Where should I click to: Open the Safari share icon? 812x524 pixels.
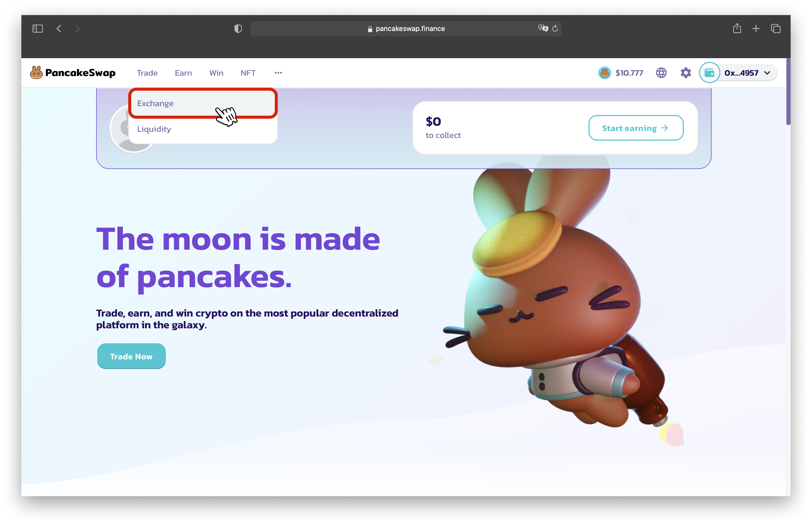pyautogui.click(x=737, y=28)
